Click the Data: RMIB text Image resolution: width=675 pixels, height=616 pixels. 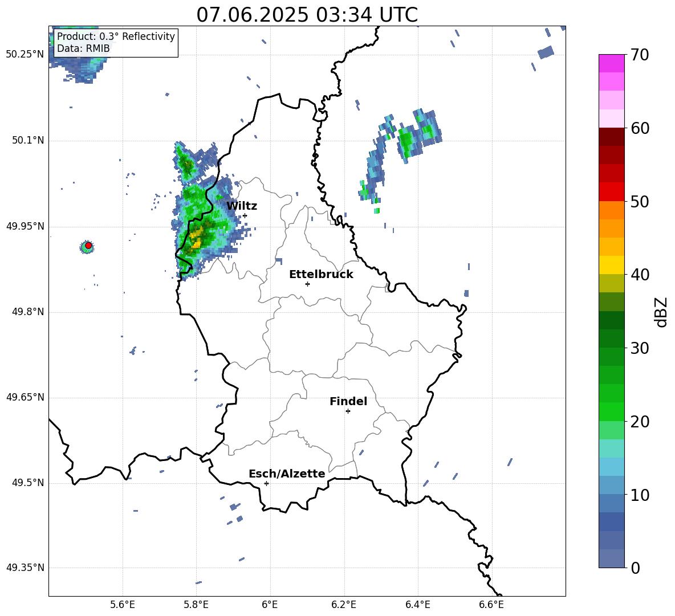(x=83, y=48)
